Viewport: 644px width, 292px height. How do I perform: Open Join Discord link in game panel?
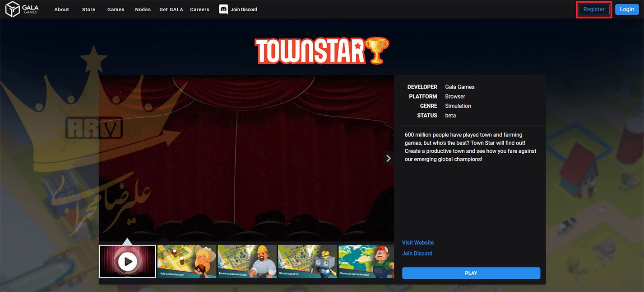[417, 254]
